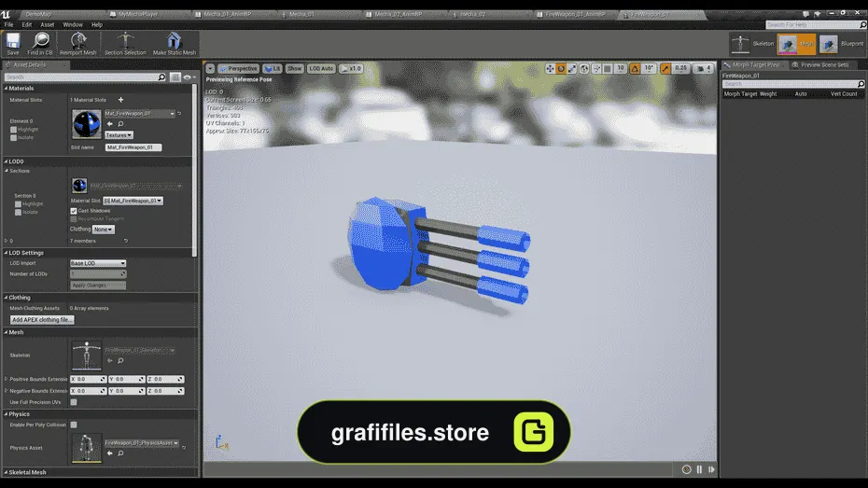
Task: Collapse the Materials section
Action: point(7,89)
